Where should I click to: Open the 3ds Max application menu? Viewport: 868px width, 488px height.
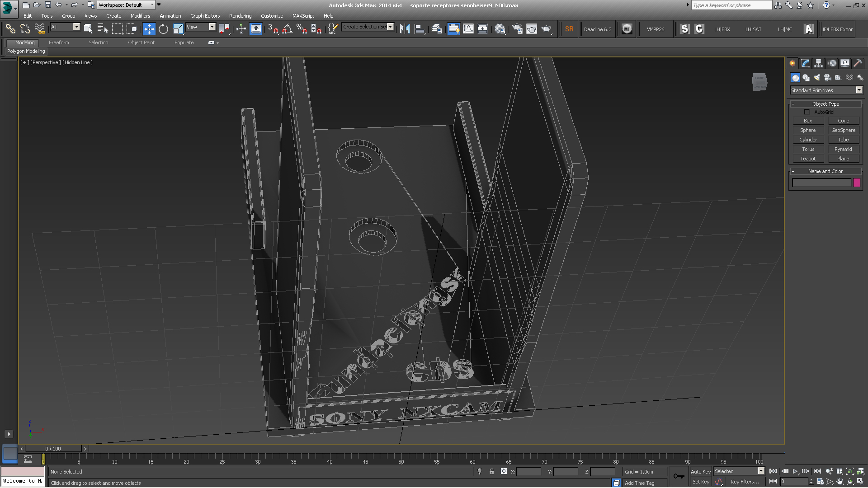8,8
